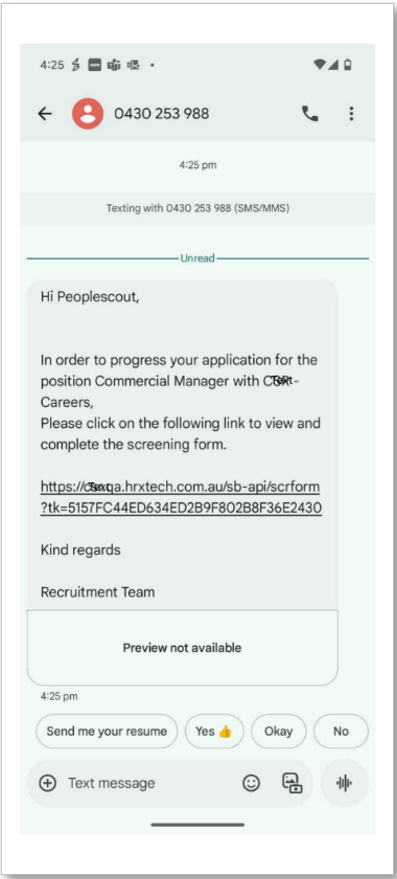Open the emoji picker smiley icon

[x=251, y=783]
